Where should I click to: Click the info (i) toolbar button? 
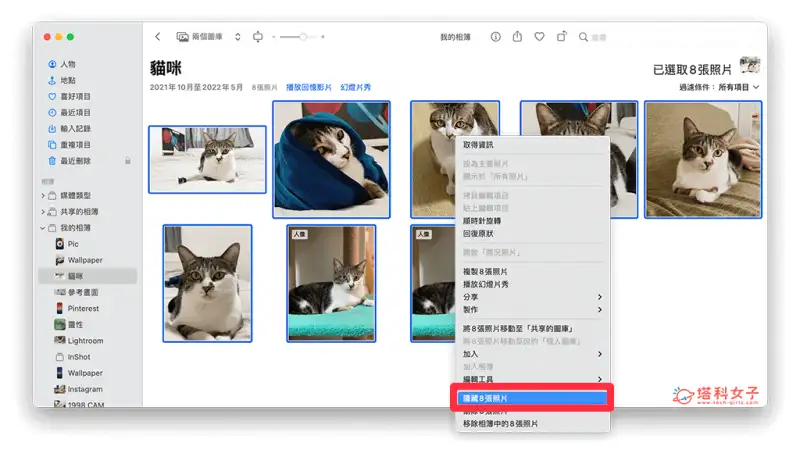495,37
